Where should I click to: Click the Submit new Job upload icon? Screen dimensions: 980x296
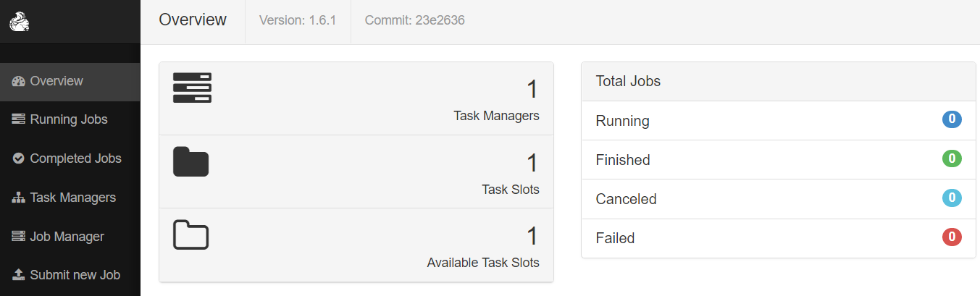[19, 275]
